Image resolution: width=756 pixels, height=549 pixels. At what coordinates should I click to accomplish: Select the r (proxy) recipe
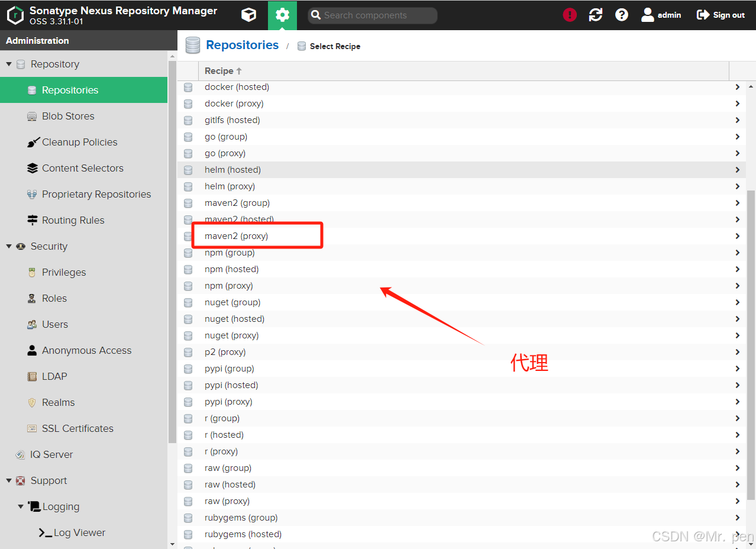pos(462,451)
